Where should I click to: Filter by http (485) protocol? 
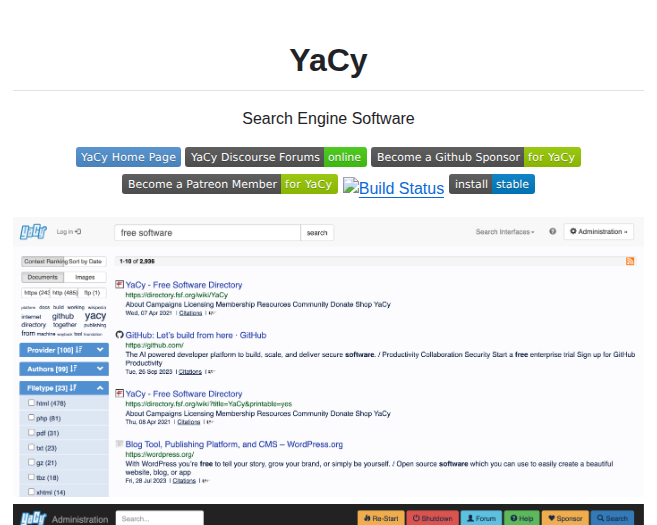(65, 292)
